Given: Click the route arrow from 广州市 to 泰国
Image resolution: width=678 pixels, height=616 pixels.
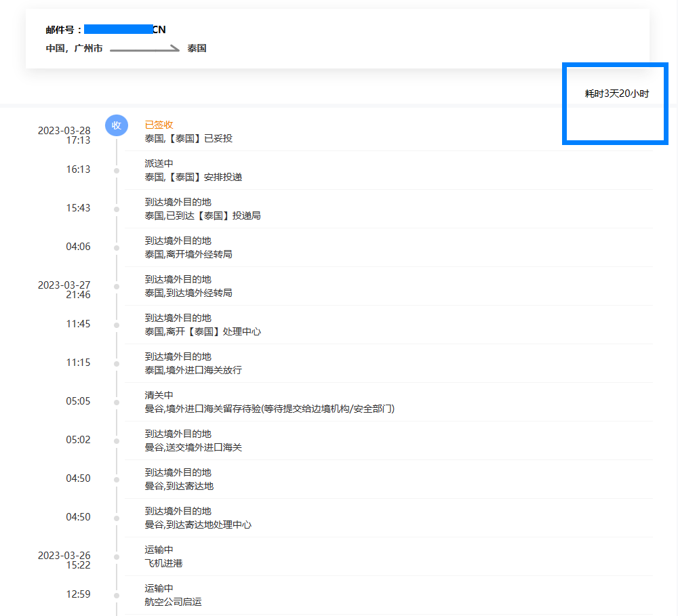Looking at the screenshot, I should 144,49.
